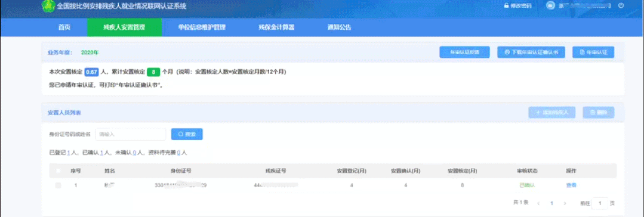Click the 删除 button
The height and width of the screenshot is (217, 644).
[x=599, y=113]
